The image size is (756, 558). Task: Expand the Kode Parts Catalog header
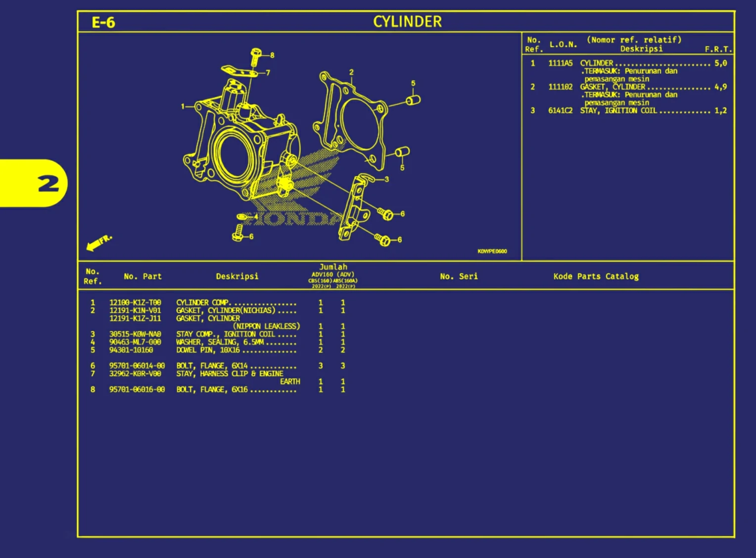coord(596,276)
